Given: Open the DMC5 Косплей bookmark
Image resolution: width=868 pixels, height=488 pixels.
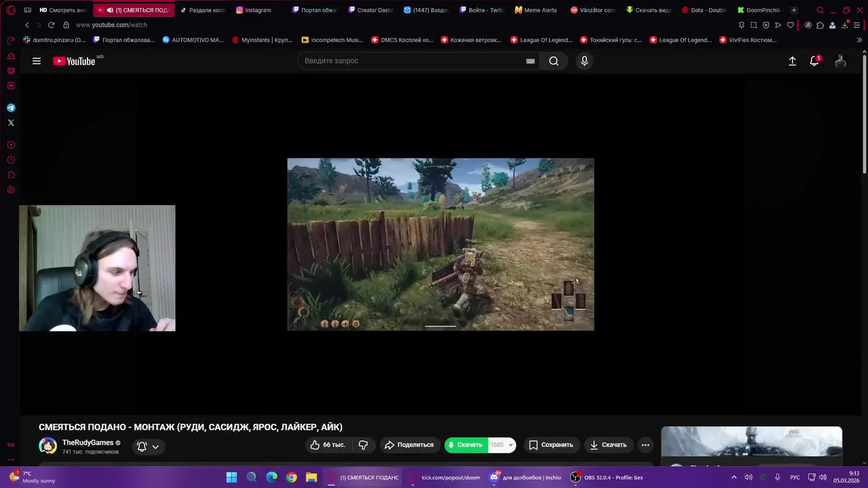Looking at the screenshot, I should tap(402, 40).
